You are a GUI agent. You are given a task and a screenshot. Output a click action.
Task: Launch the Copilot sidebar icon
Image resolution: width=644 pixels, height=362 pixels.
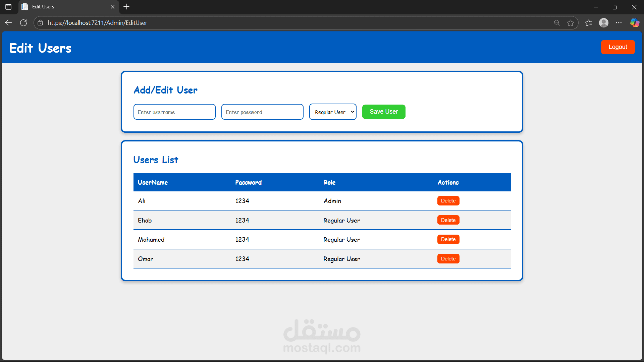click(635, 23)
